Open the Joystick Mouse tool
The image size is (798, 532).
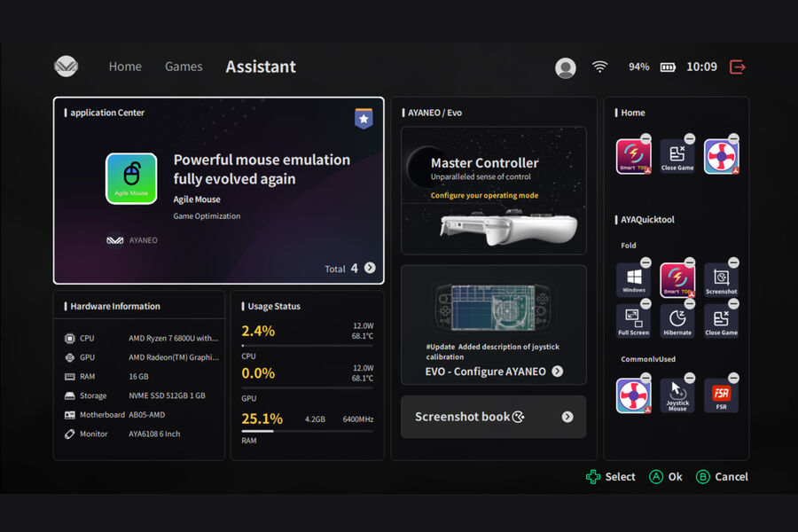pyautogui.click(x=677, y=395)
